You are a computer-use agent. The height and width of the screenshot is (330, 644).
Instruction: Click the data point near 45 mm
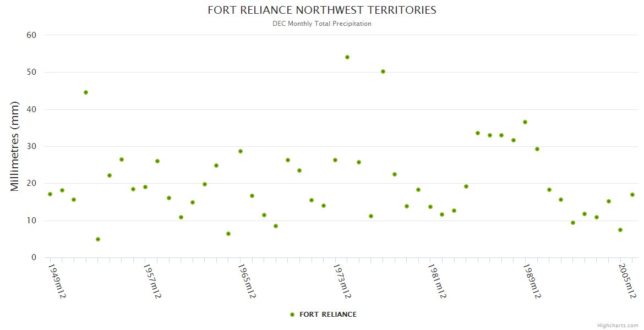(86, 92)
